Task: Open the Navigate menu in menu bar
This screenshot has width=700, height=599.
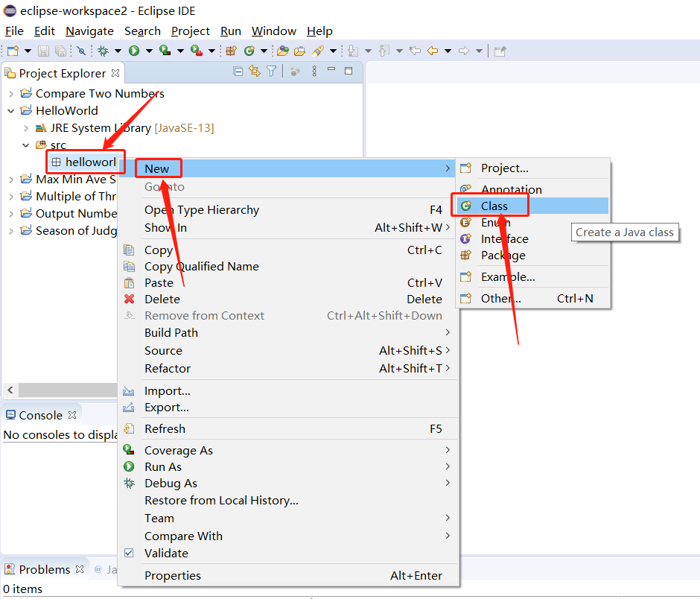Action: pyautogui.click(x=89, y=31)
